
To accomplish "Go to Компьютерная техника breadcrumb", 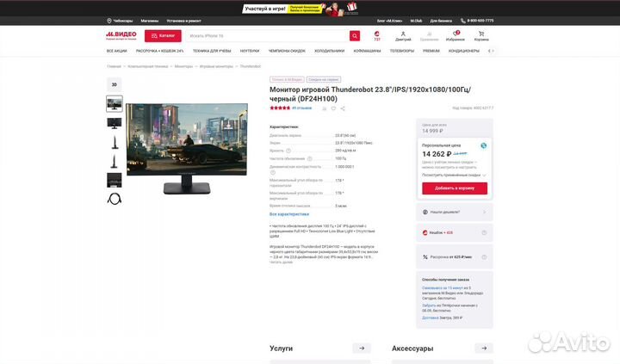I will click(x=148, y=66).
